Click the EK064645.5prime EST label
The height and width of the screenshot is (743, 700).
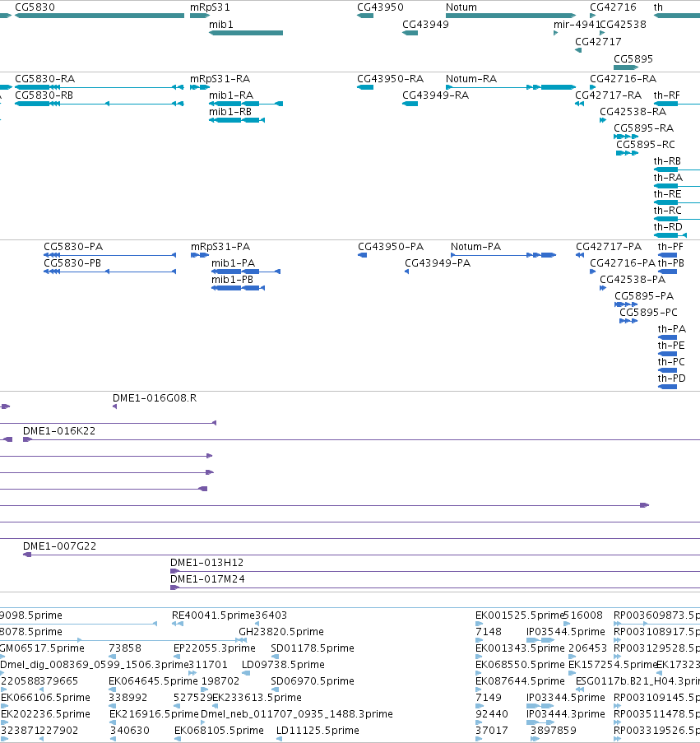[x=154, y=681]
